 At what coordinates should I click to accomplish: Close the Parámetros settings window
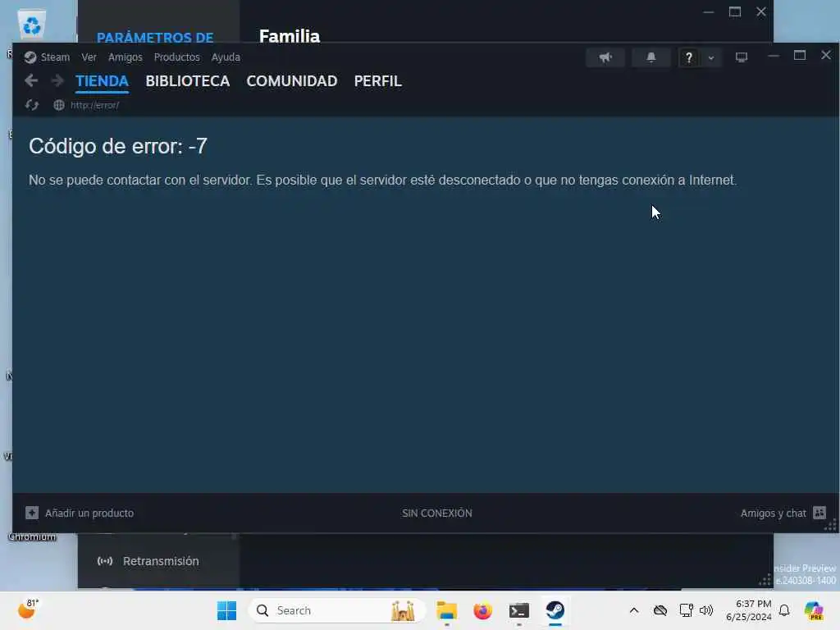point(761,11)
